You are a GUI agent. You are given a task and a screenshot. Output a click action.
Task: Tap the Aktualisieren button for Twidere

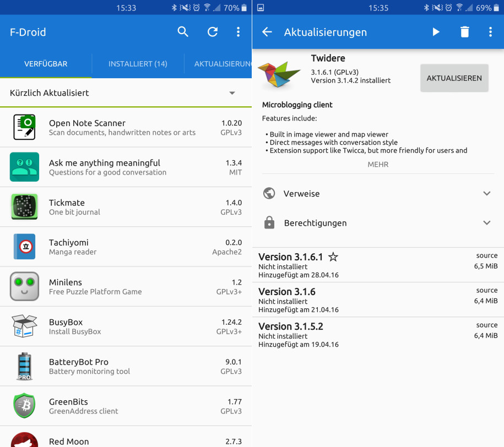tap(454, 78)
